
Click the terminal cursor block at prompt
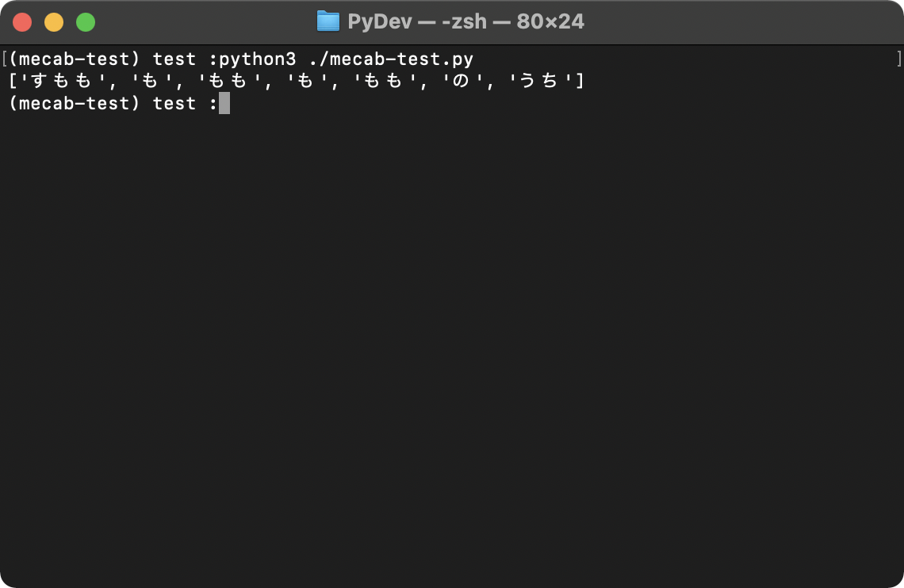click(224, 104)
